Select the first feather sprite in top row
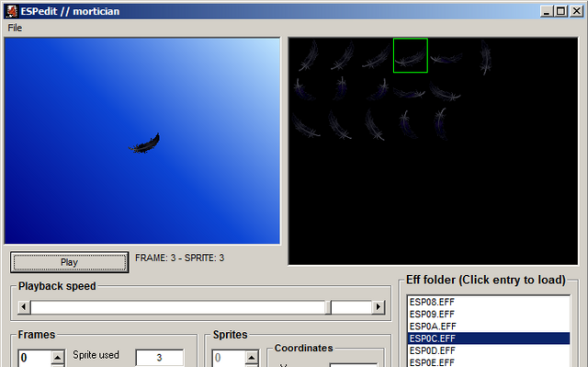This screenshot has width=588, height=367. [x=309, y=56]
